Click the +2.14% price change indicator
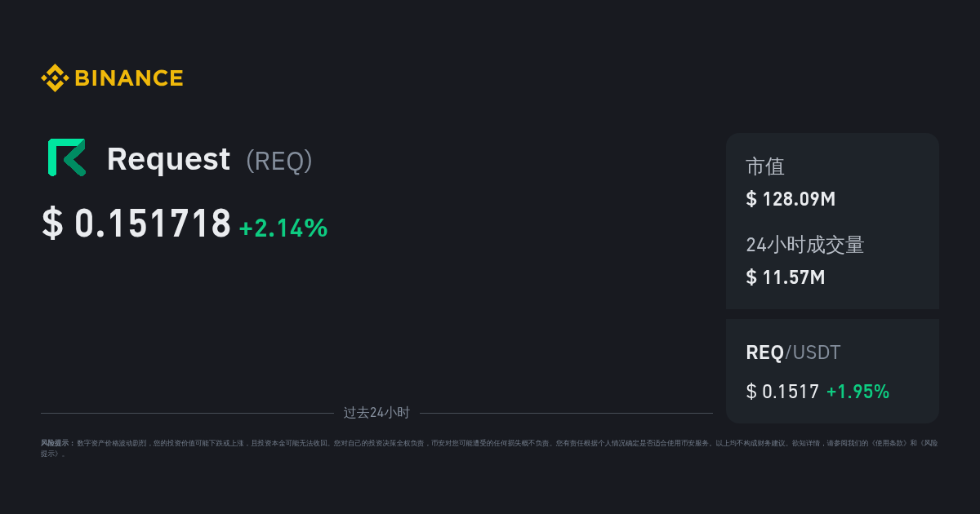 coord(283,228)
